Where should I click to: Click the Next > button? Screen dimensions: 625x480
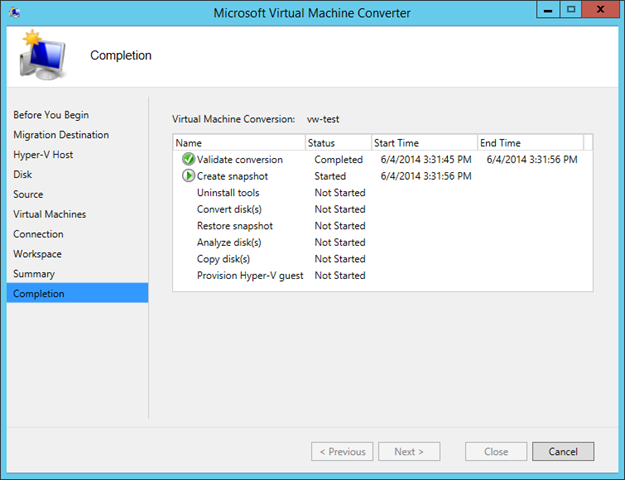(409, 451)
